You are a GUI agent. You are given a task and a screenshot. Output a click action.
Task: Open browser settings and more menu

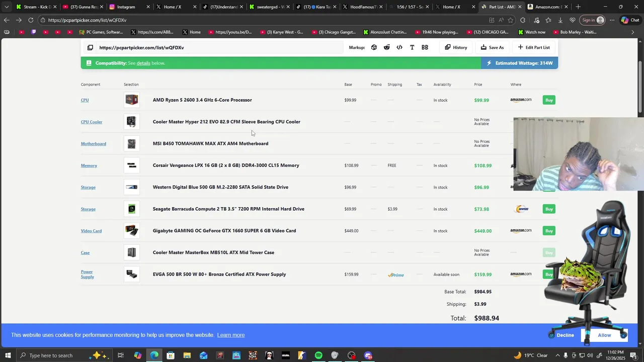[x=612, y=20]
